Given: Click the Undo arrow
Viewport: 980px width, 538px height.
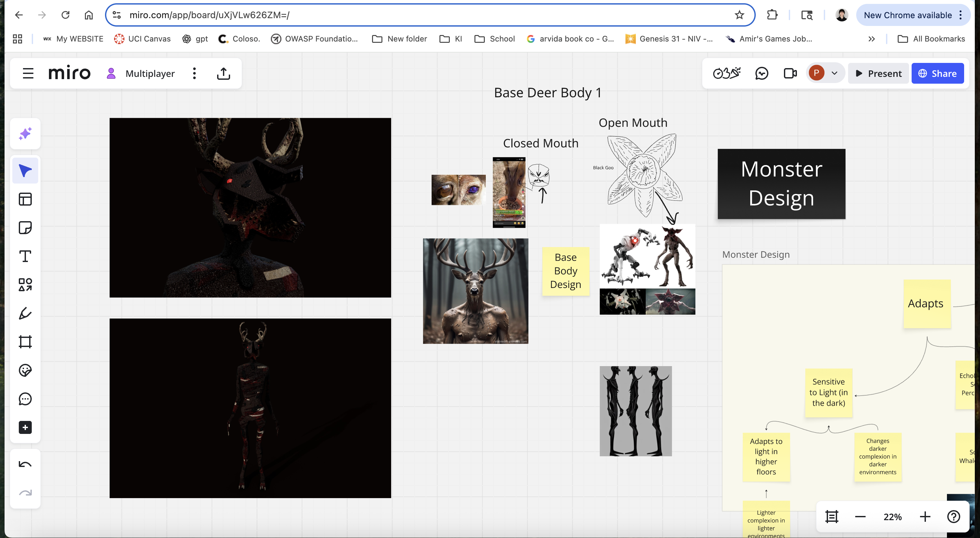Looking at the screenshot, I should coord(25,464).
